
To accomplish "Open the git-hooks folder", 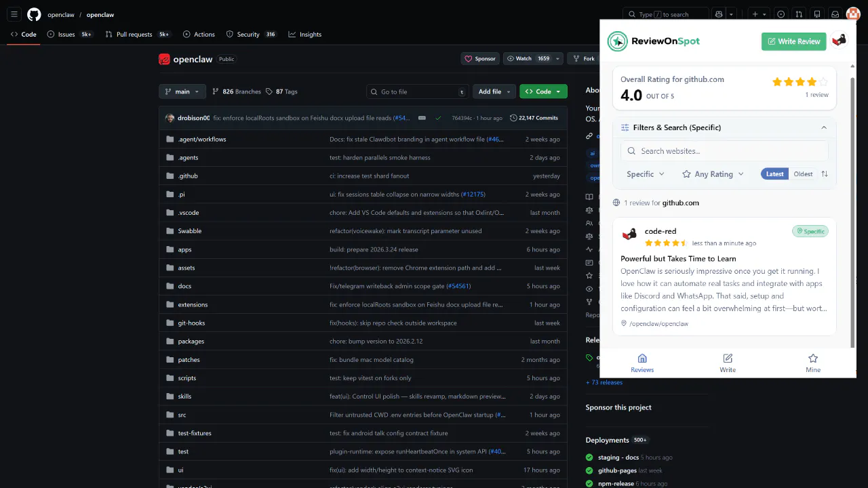I will click(191, 323).
